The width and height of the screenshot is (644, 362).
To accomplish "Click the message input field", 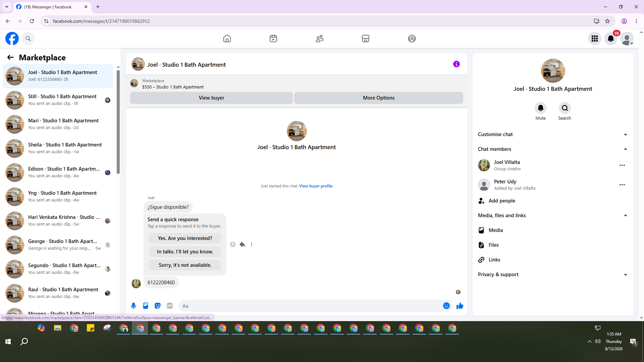I will [x=310, y=306].
